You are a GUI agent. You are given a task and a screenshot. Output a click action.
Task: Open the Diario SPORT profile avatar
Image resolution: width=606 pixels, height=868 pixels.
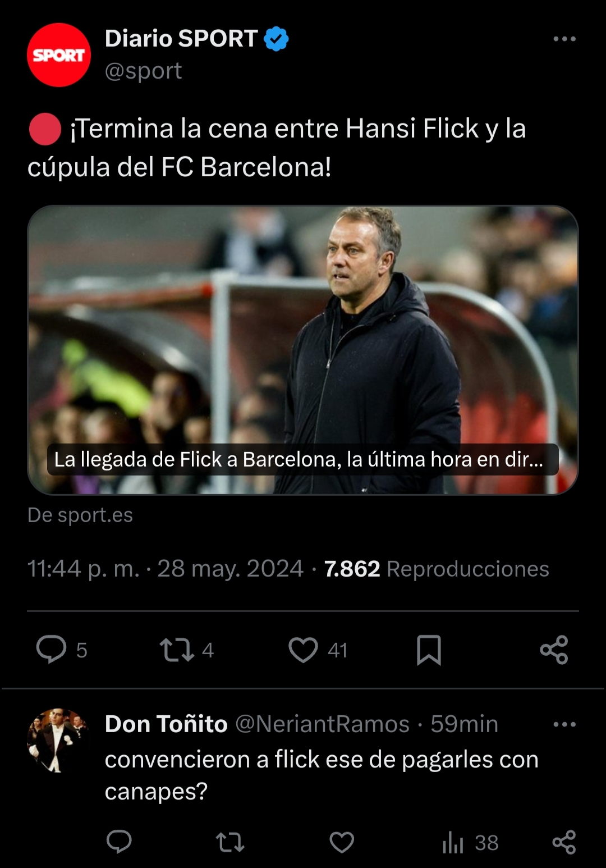59,55
